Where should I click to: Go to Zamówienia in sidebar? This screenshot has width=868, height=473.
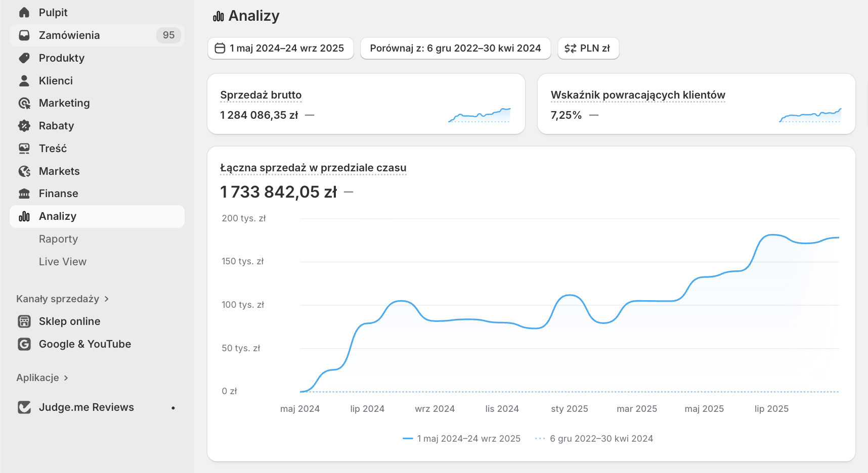pos(97,35)
